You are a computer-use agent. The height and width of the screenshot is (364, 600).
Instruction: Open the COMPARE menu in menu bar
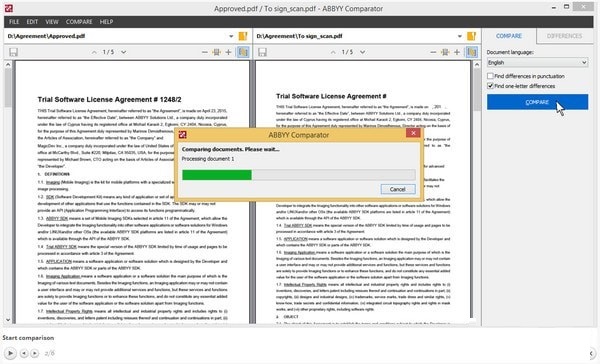pos(79,22)
